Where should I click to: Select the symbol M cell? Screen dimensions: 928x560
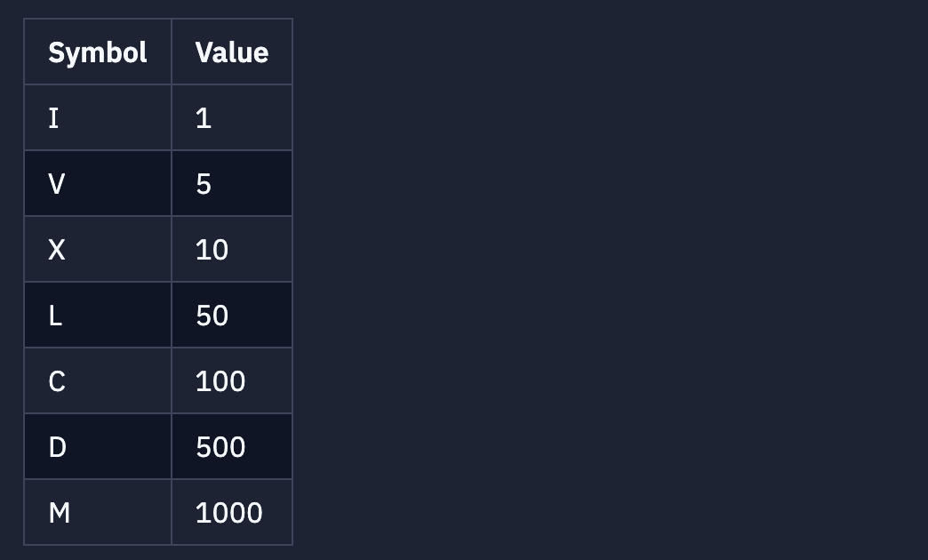tap(98, 512)
